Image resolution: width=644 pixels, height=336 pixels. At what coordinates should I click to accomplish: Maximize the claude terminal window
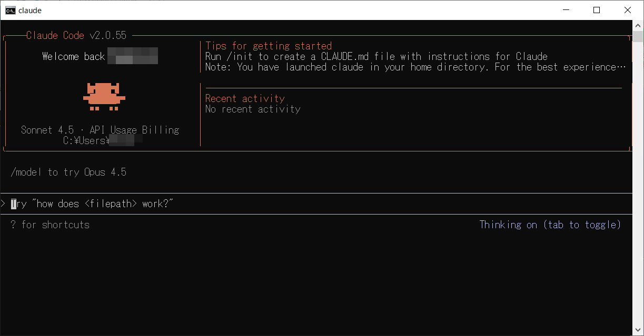(597, 10)
